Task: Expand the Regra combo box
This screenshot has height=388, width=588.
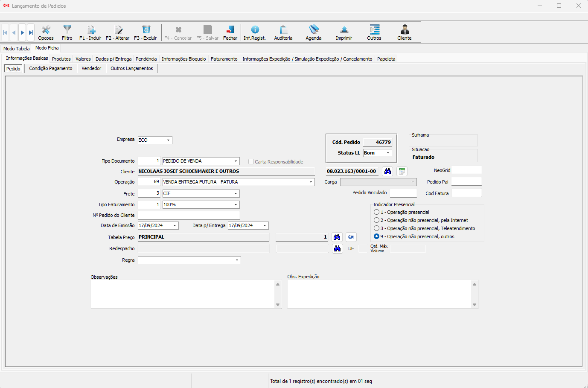Action: click(237, 260)
